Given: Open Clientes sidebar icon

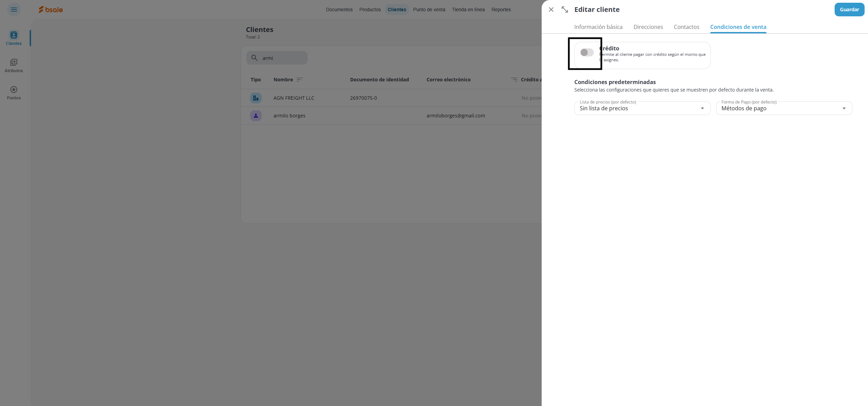Looking at the screenshot, I should tap(14, 35).
